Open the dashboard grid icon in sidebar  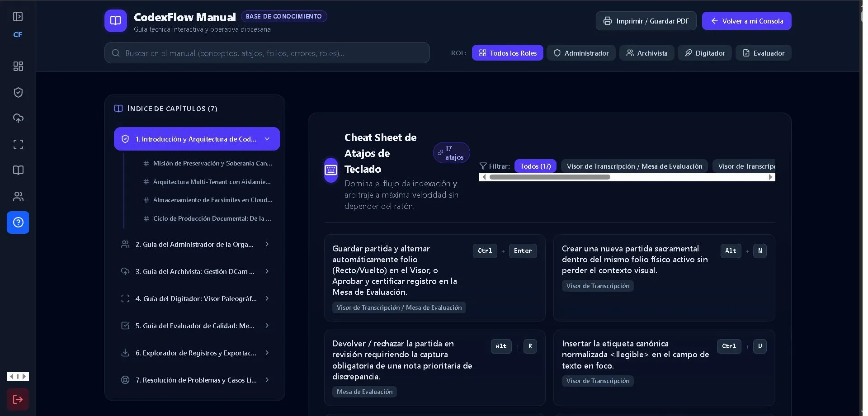[18, 66]
